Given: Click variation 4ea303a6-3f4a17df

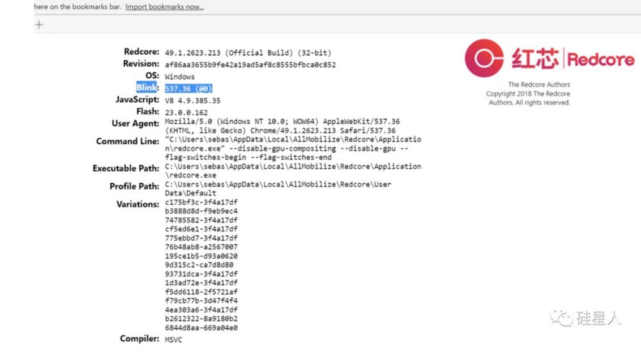Looking at the screenshot, I should (x=201, y=310).
